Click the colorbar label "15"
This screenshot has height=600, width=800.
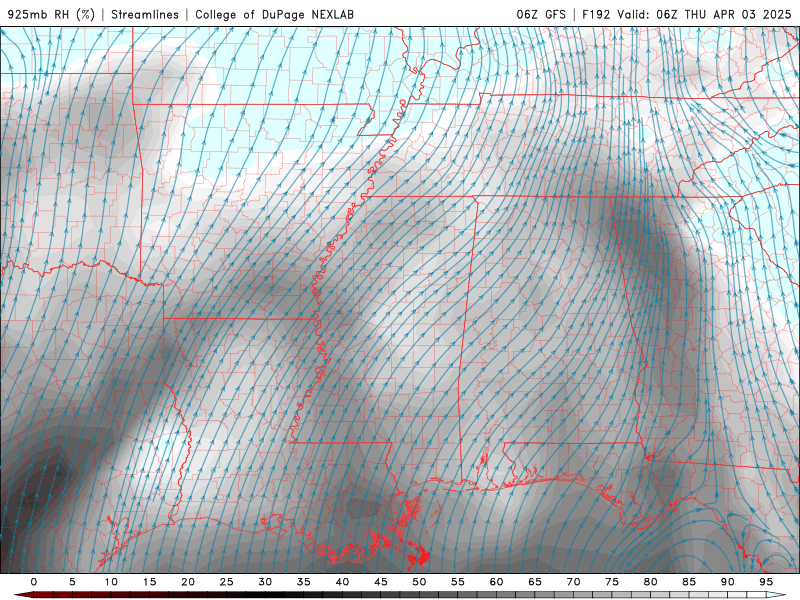coord(149,582)
